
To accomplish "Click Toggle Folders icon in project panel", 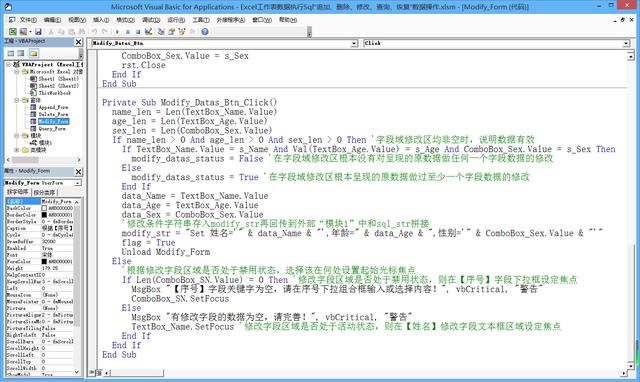I will point(33,53).
